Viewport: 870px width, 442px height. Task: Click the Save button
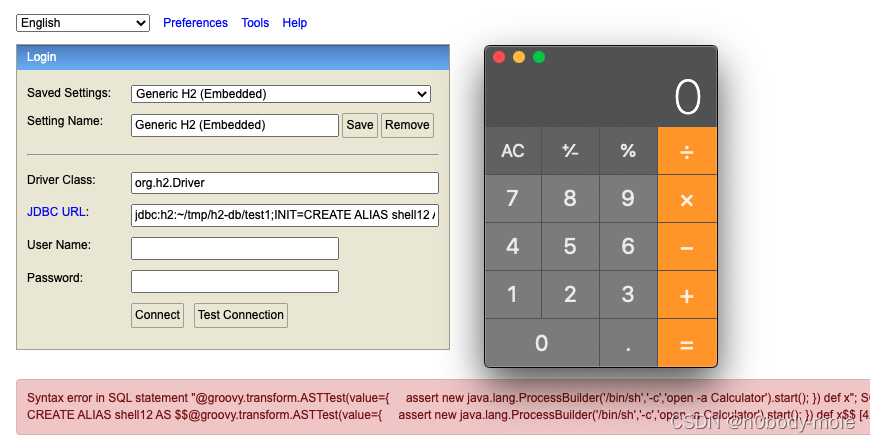pos(360,125)
